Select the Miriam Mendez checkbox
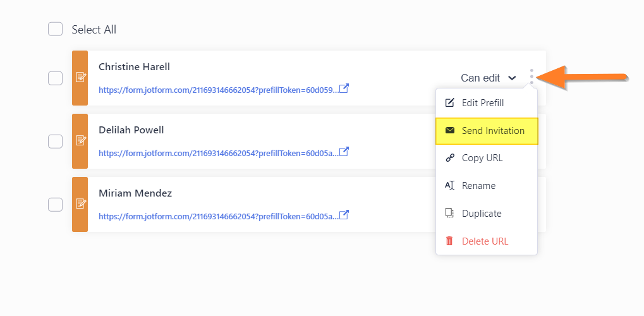 point(56,204)
